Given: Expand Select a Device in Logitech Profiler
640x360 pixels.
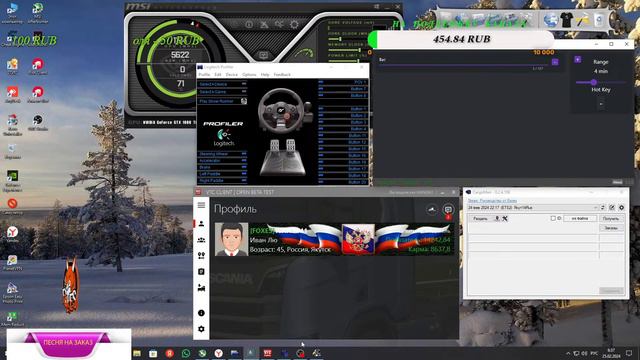Looking at the screenshot, I should 222,84.
